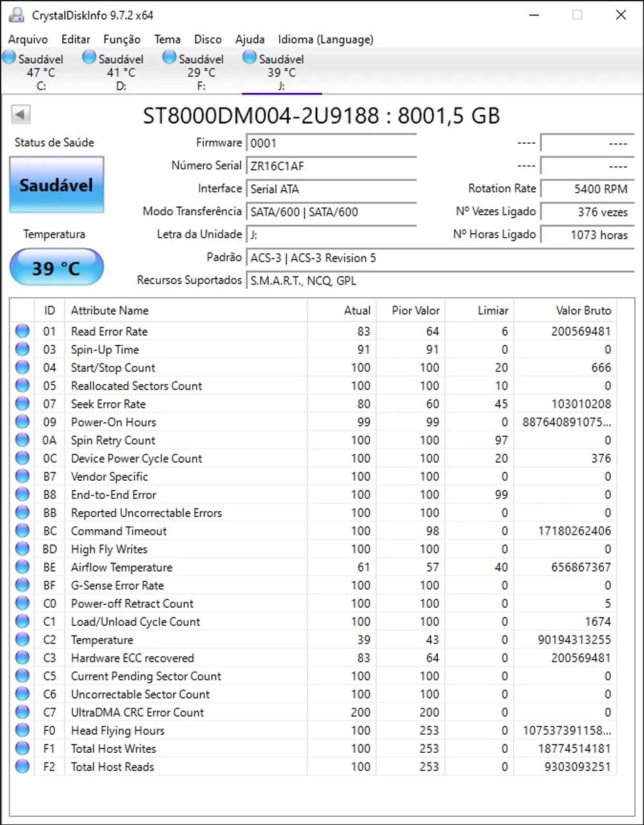This screenshot has width=644, height=825.
Task: Click the Padrão field ACS-3 Revision 5
Action: pyautogui.click(x=440, y=258)
